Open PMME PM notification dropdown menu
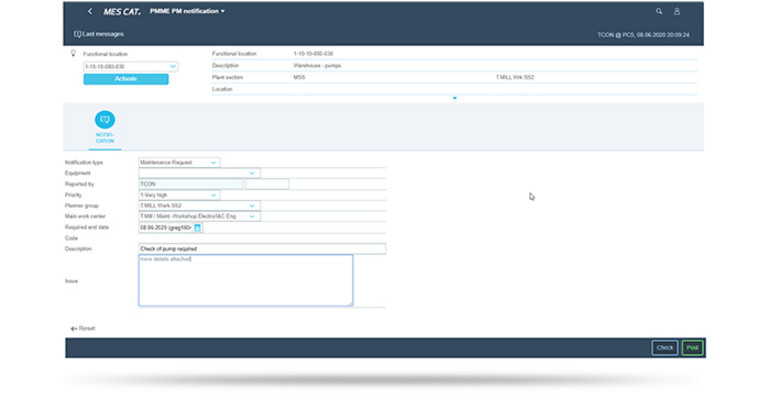This screenshot has height=400, width=770. tap(187, 11)
